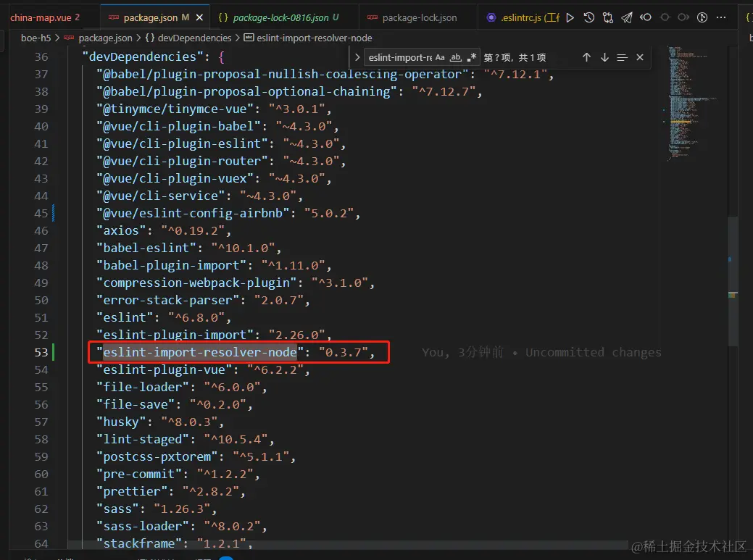Click the horizontal scrollbar at editor bottom
Image resolution: width=753 pixels, height=560 pixels.
point(348,545)
